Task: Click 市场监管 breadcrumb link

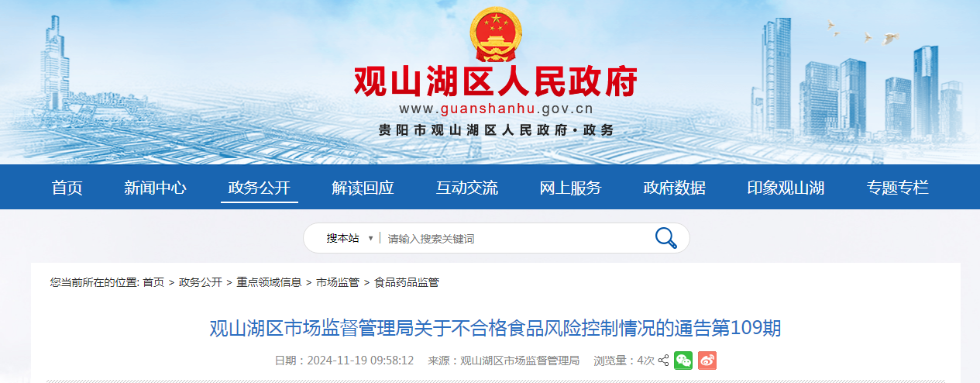Action: 338,282
